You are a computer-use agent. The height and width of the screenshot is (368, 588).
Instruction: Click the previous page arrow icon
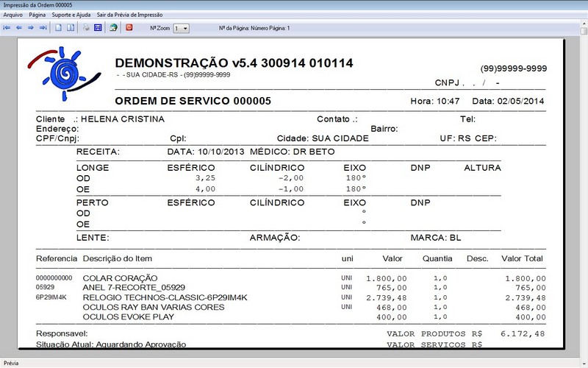(19, 28)
